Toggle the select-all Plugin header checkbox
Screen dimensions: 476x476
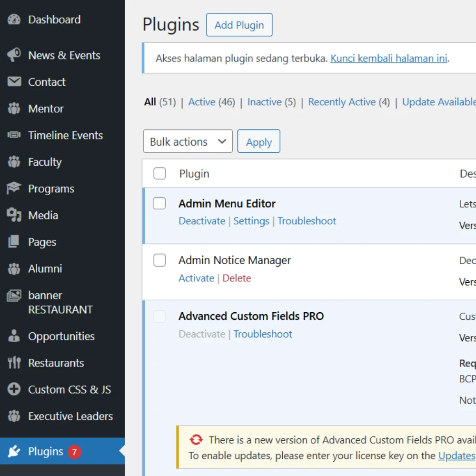[x=159, y=174]
